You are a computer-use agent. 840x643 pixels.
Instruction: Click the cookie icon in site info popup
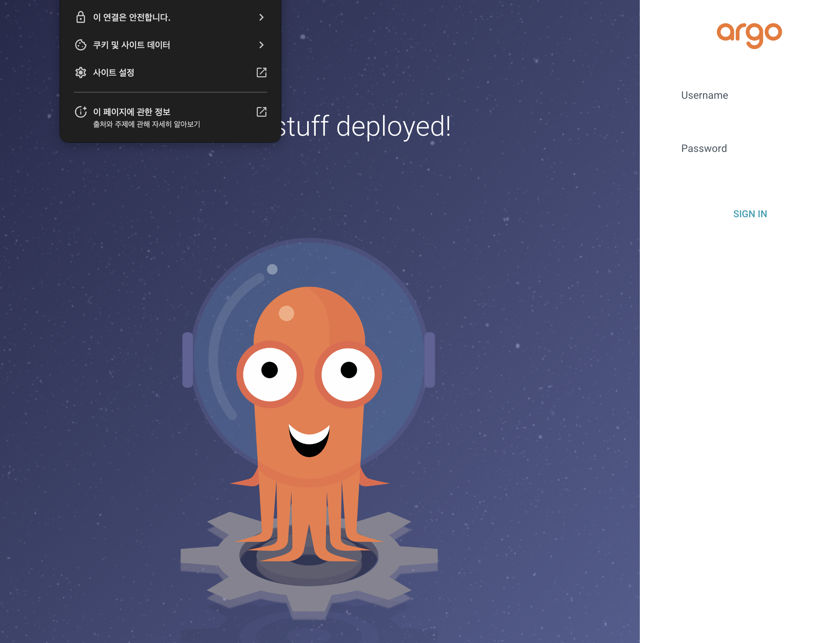coord(80,45)
